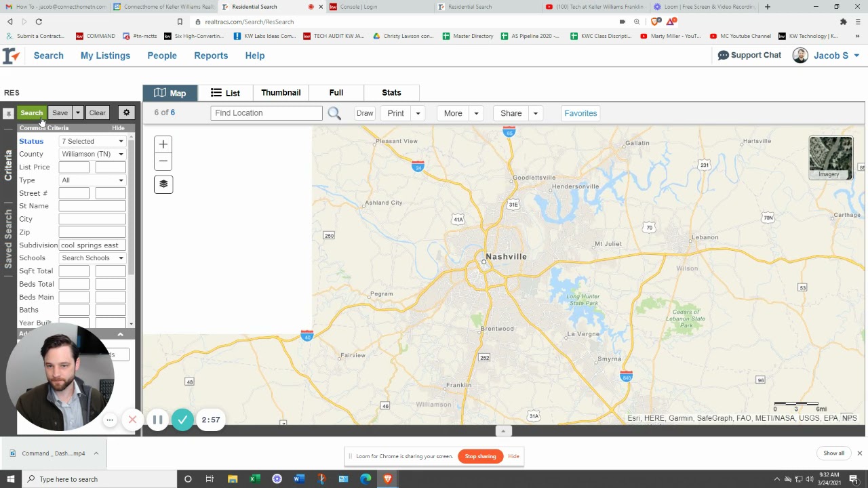
Task: Open the Print dropdown arrow
Action: pos(418,113)
